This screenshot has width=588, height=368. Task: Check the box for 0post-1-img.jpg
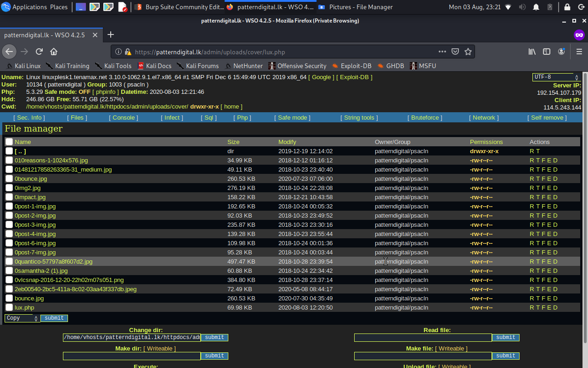(x=9, y=206)
